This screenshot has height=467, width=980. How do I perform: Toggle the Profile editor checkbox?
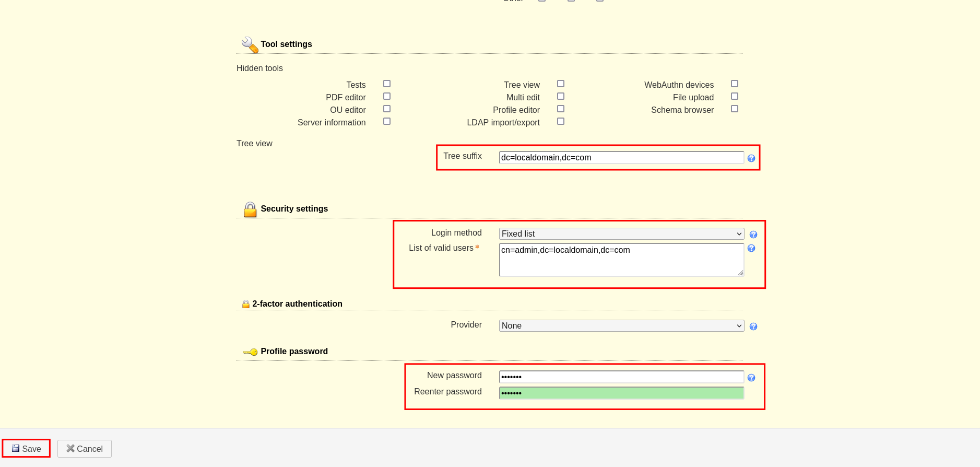(561, 109)
